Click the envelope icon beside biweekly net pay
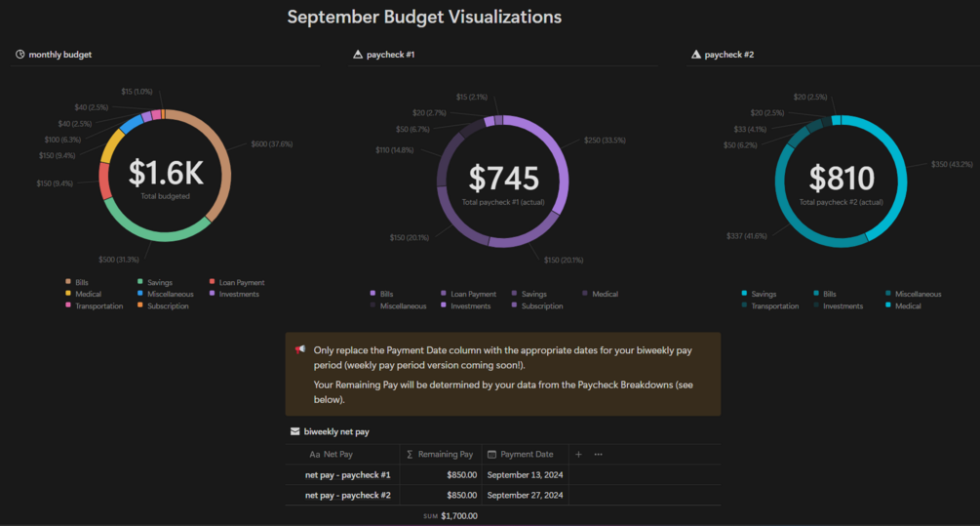The image size is (980, 526). (294, 431)
